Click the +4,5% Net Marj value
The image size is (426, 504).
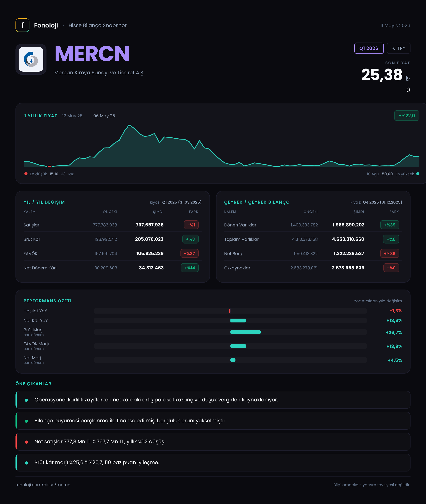395,360
